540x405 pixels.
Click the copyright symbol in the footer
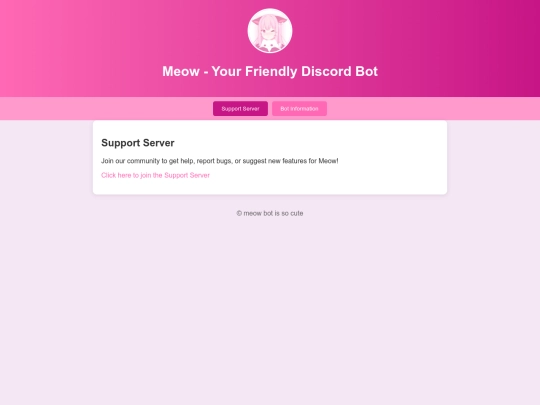(x=239, y=214)
